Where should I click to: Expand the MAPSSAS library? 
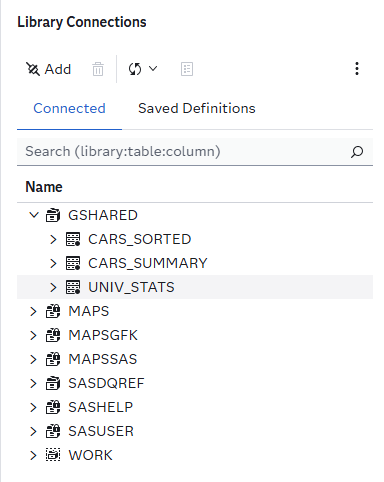[33, 359]
